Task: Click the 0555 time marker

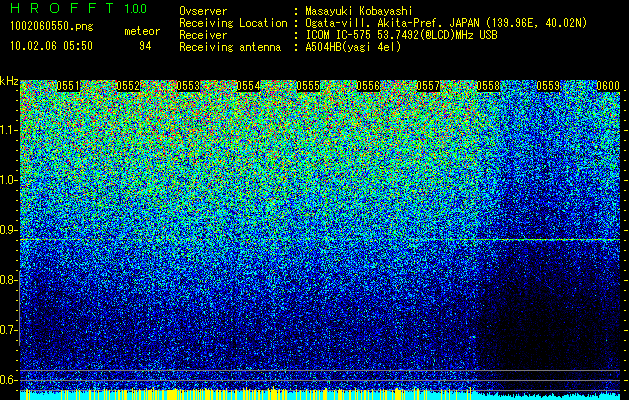Action: click(x=308, y=86)
